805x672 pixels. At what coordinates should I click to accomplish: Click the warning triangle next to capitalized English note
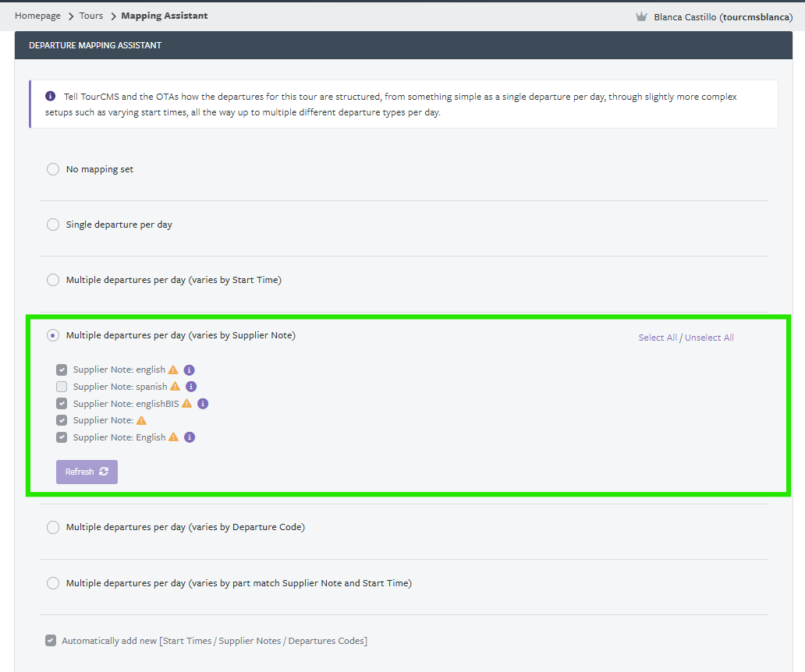point(173,437)
